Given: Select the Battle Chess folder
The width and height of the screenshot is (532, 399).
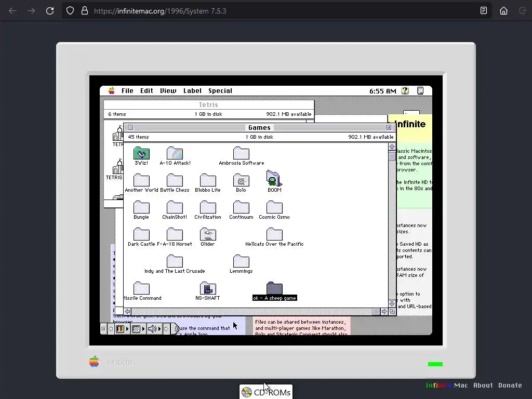Looking at the screenshot, I should tap(175, 180).
